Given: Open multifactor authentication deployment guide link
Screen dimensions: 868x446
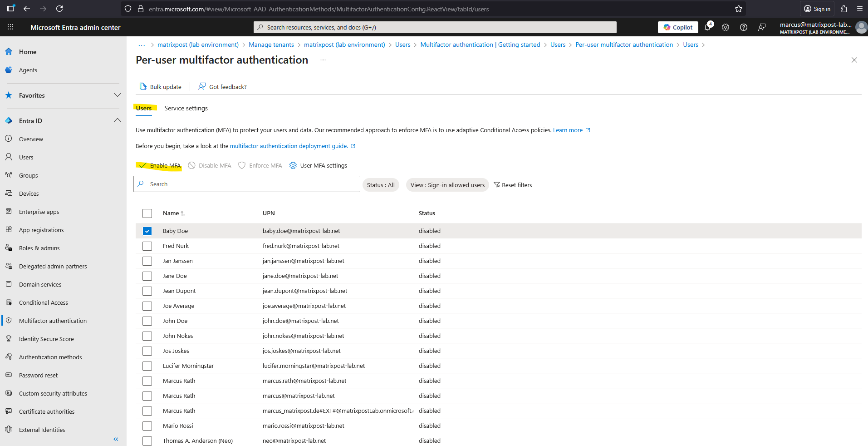Looking at the screenshot, I should pyautogui.click(x=293, y=146).
